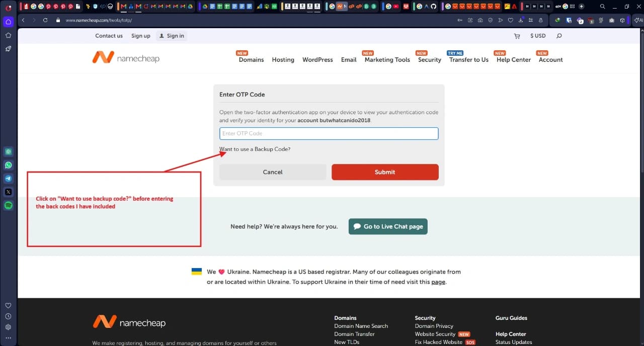Switch to the YouTube tab
This screenshot has height=346, width=644.
396,7
